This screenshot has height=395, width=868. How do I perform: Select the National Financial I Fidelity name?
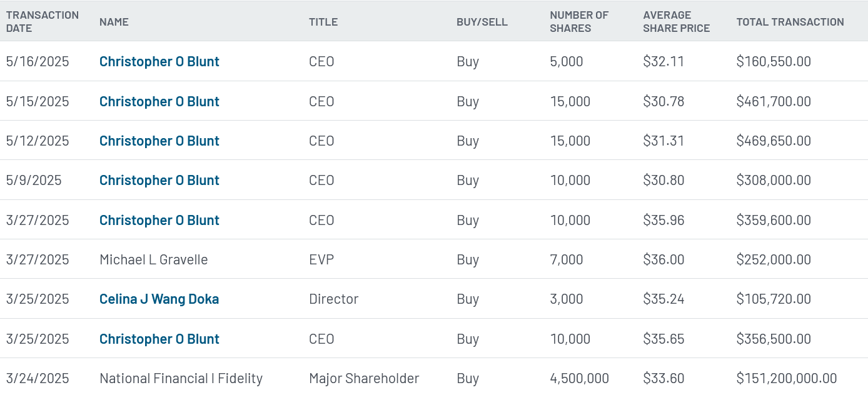pos(181,378)
